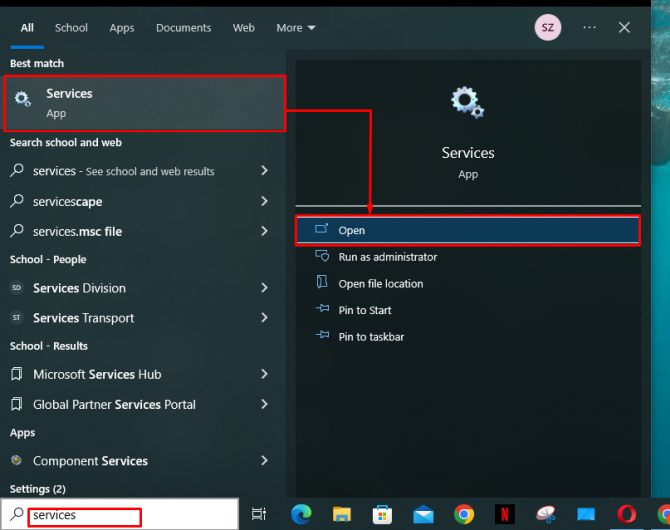Viewport: 670px width, 530px height.
Task: Expand the More filter dropdown
Action: coord(296,28)
